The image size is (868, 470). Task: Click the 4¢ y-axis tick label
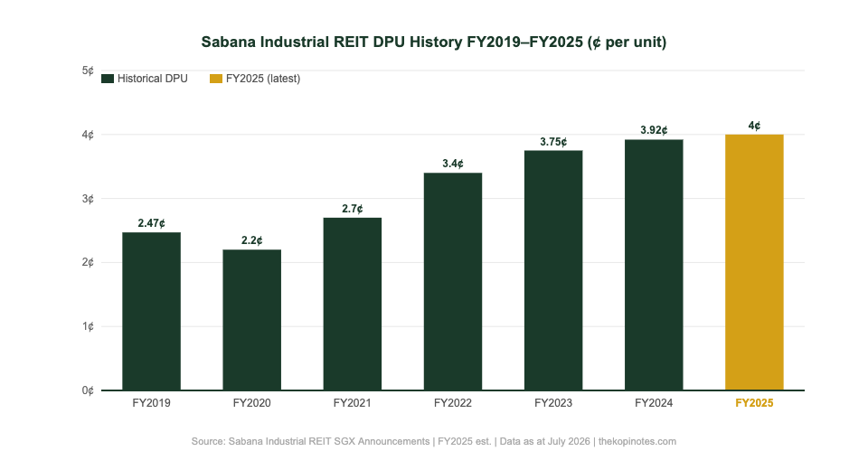point(88,135)
